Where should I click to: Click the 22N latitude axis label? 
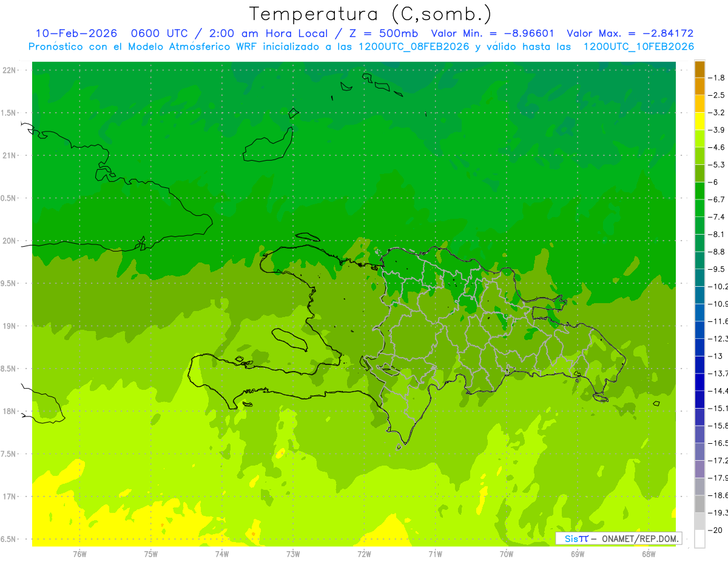point(10,70)
